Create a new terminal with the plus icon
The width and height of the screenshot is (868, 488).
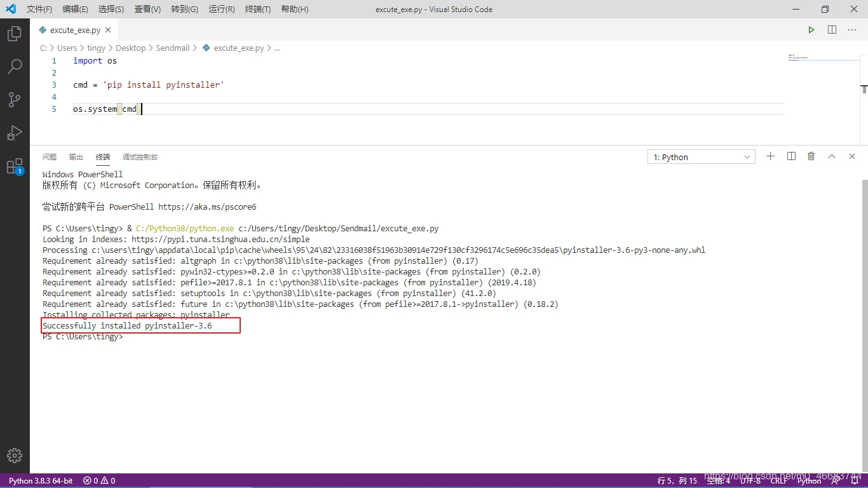click(x=770, y=156)
